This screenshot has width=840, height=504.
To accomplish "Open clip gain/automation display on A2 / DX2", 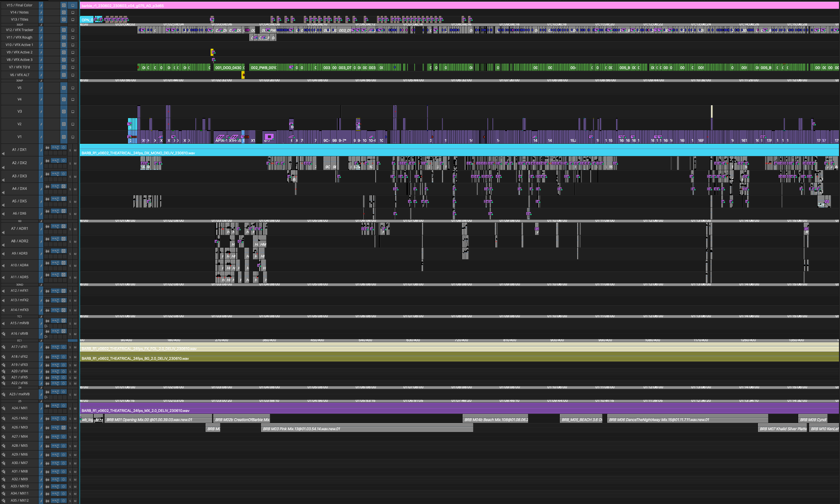I will (56, 160).
